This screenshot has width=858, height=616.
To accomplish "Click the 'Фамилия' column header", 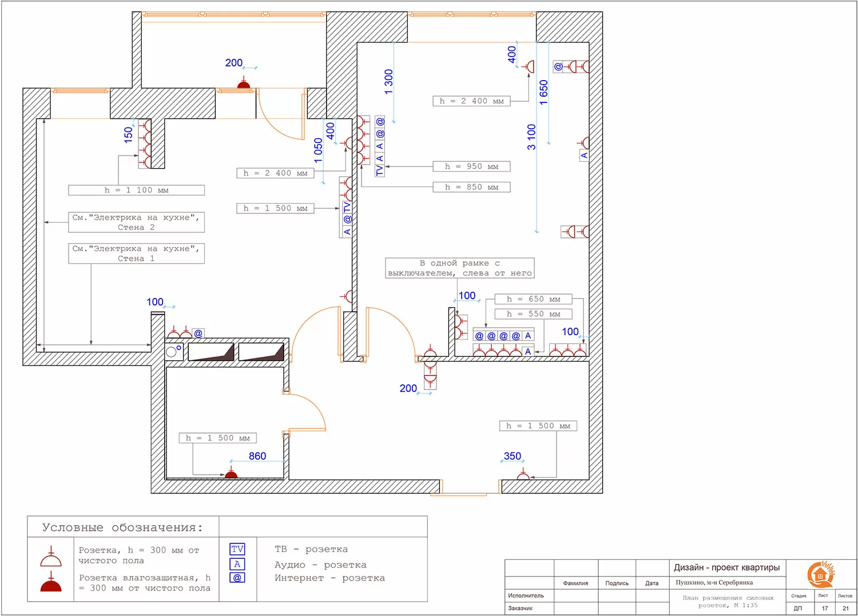I will pyautogui.click(x=575, y=583).
